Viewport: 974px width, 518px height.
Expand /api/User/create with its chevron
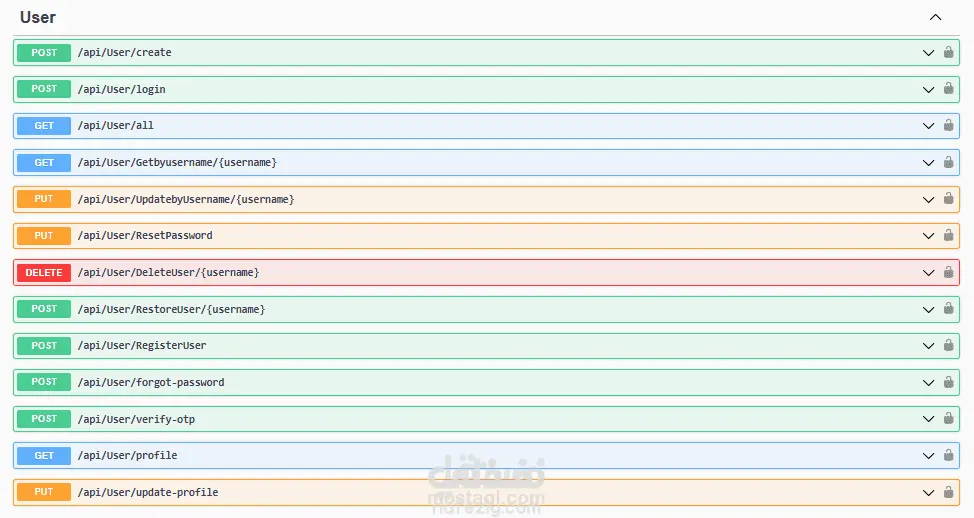point(929,53)
